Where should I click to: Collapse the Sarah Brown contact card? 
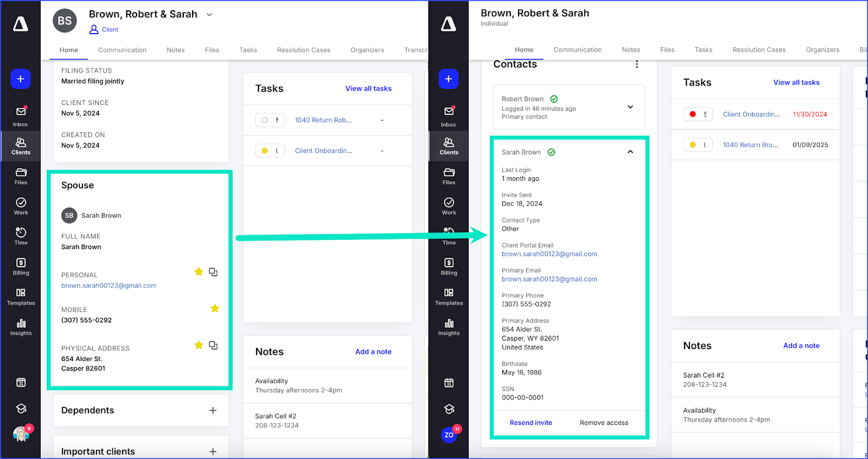(x=630, y=152)
